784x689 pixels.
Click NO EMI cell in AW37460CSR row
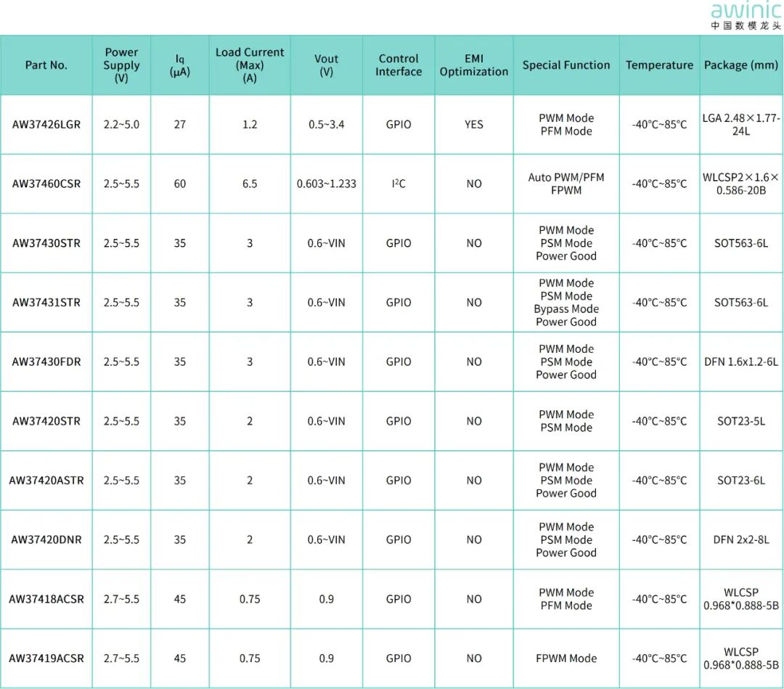pos(474,184)
